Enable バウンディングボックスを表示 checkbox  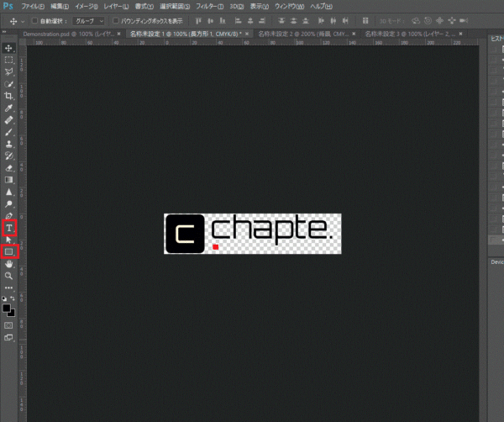(115, 20)
